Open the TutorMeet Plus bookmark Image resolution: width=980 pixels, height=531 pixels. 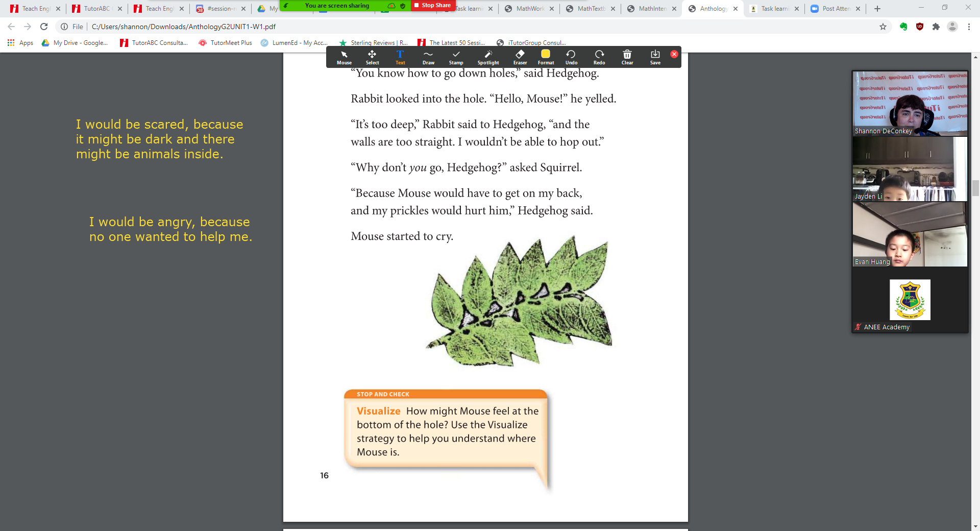pos(225,43)
